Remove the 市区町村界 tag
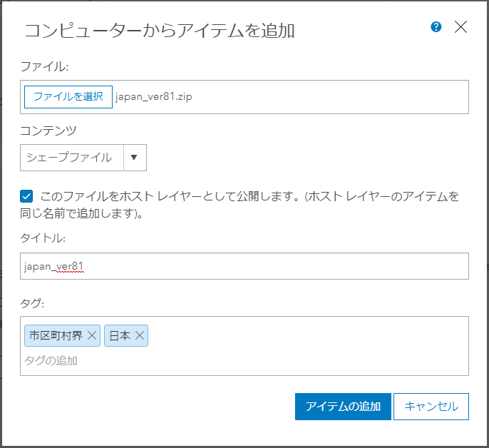The width and height of the screenshot is (489, 448). pos(92,335)
